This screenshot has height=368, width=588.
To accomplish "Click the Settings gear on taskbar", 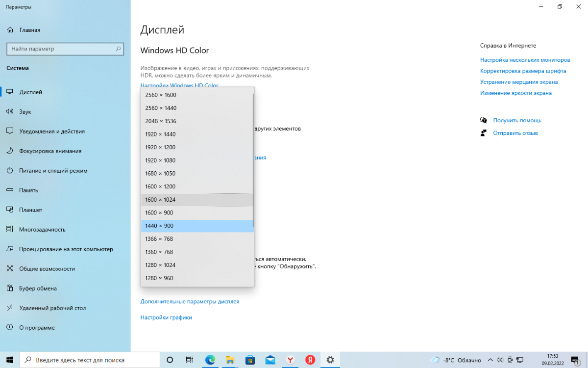I will pos(330,360).
